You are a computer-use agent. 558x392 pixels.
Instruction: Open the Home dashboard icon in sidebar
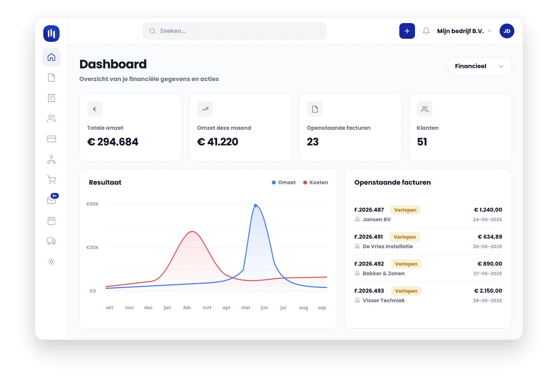(x=51, y=57)
